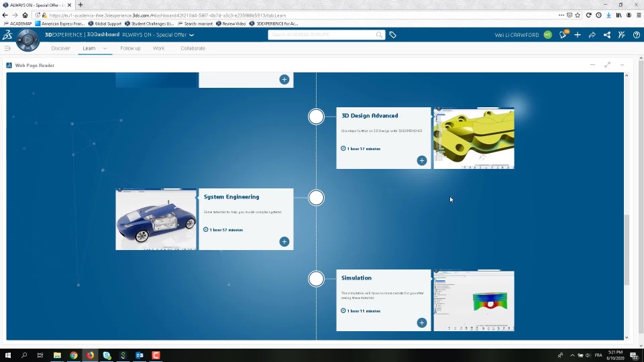Screen dimensions: 644x362
Task: Bookmark this page with star icon
Action: point(578,15)
